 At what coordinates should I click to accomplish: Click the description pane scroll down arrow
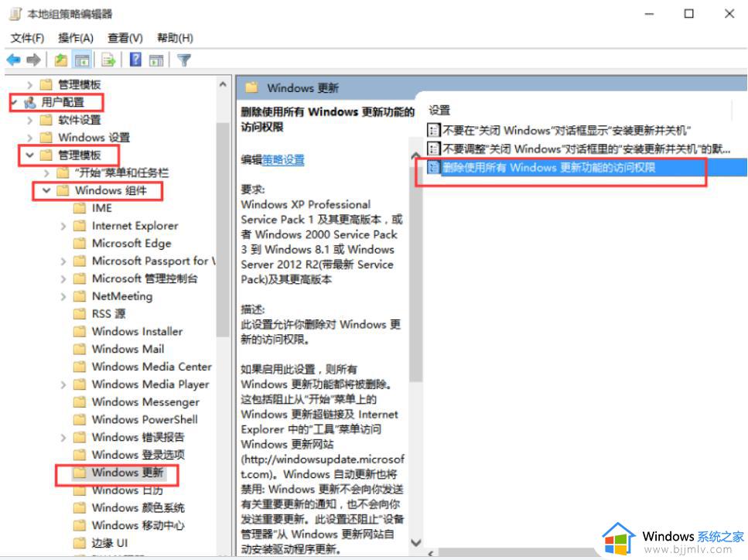pos(416,542)
